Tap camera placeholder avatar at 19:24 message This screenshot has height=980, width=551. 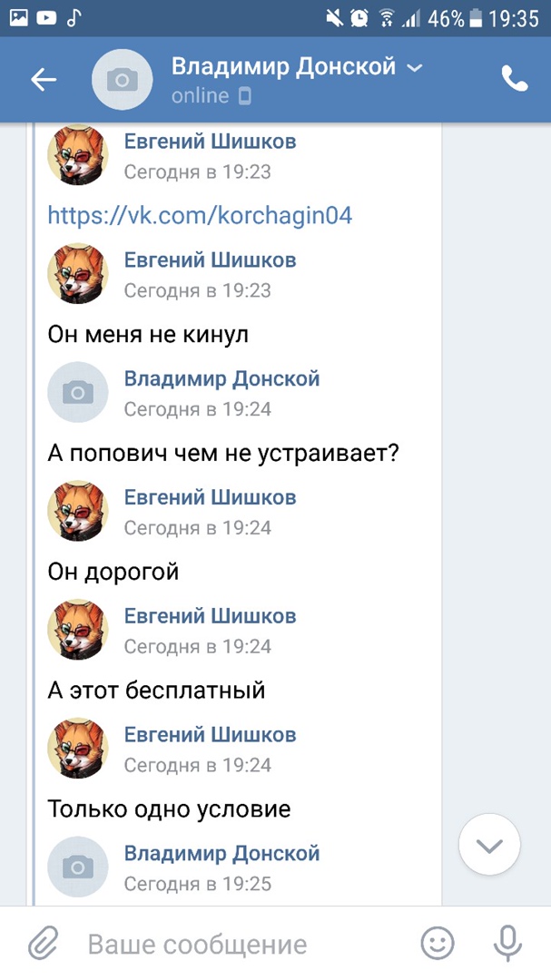[x=77, y=393]
